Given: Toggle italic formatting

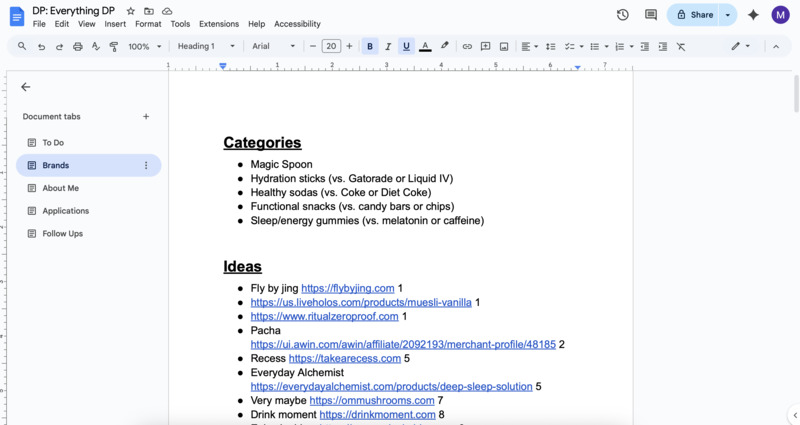Looking at the screenshot, I should (388, 46).
